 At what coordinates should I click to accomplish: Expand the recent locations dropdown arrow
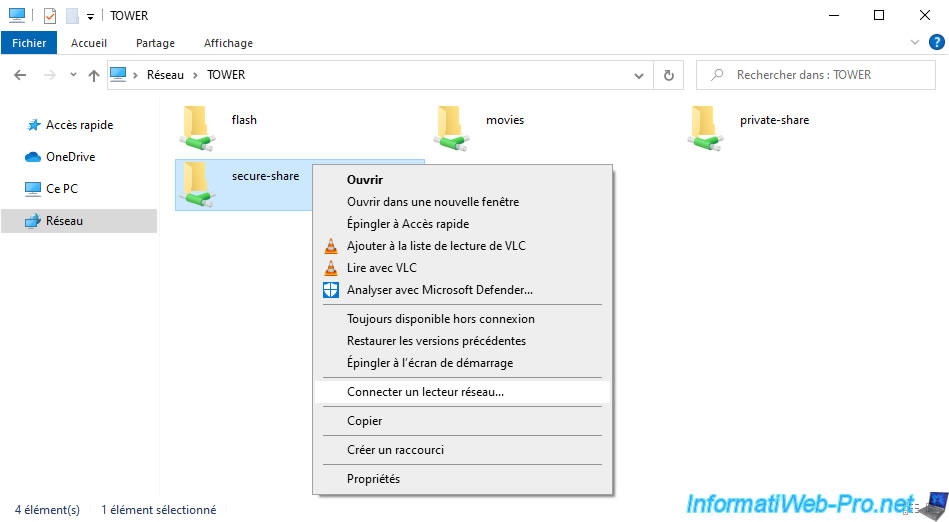[73, 75]
